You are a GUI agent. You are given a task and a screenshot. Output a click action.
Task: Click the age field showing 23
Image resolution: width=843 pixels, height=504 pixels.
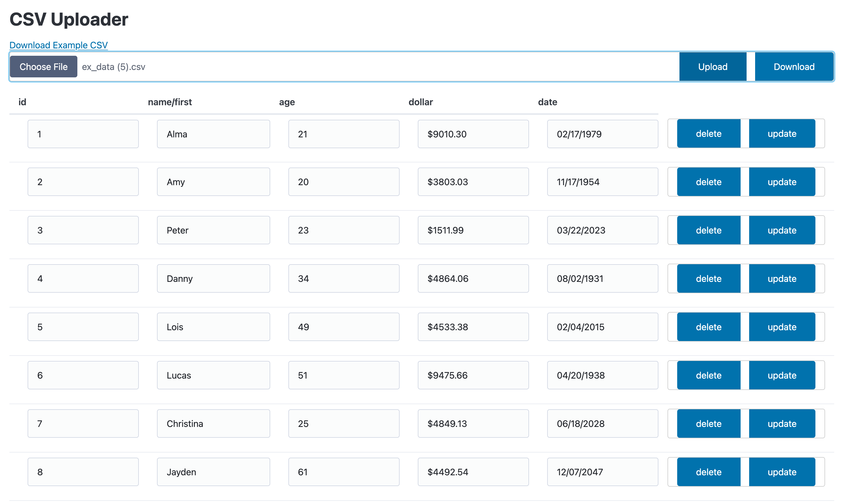344,230
